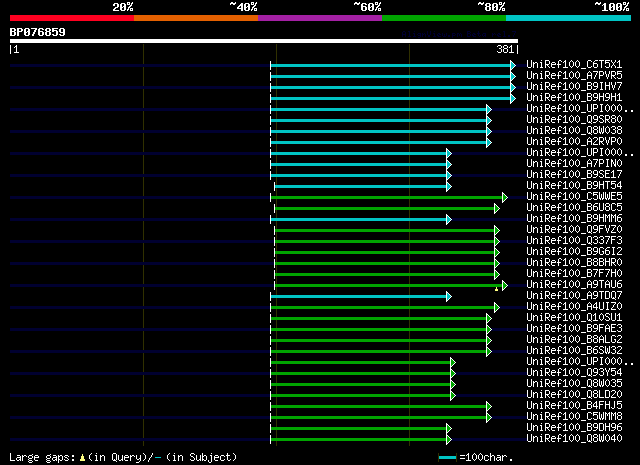Click the 'Large gaps:' legend text
The image size is (640, 465).
click(x=42, y=457)
